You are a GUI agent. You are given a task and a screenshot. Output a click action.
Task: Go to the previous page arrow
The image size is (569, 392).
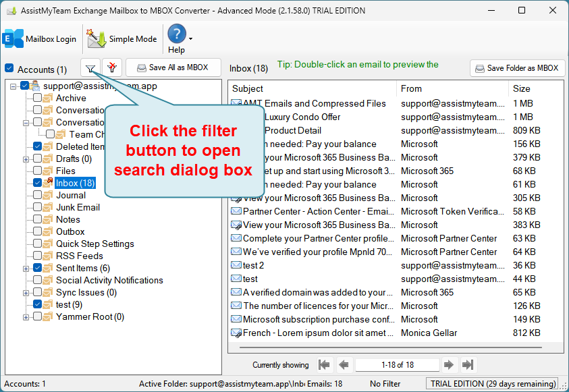click(344, 365)
